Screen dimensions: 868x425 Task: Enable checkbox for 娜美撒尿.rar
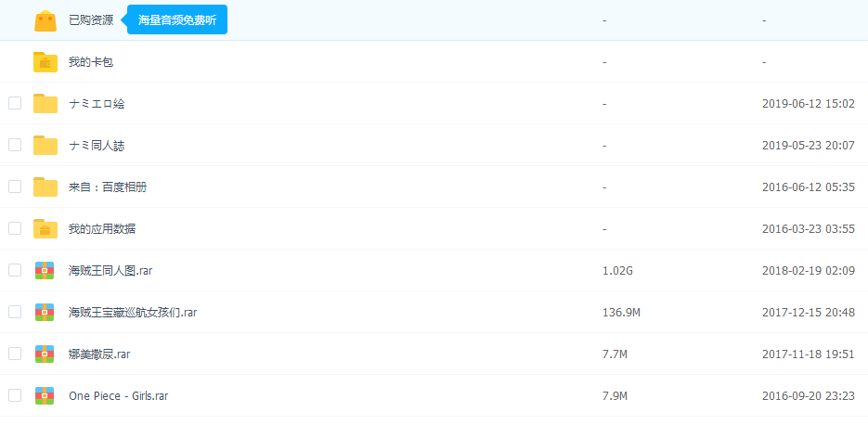tap(15, 354)
